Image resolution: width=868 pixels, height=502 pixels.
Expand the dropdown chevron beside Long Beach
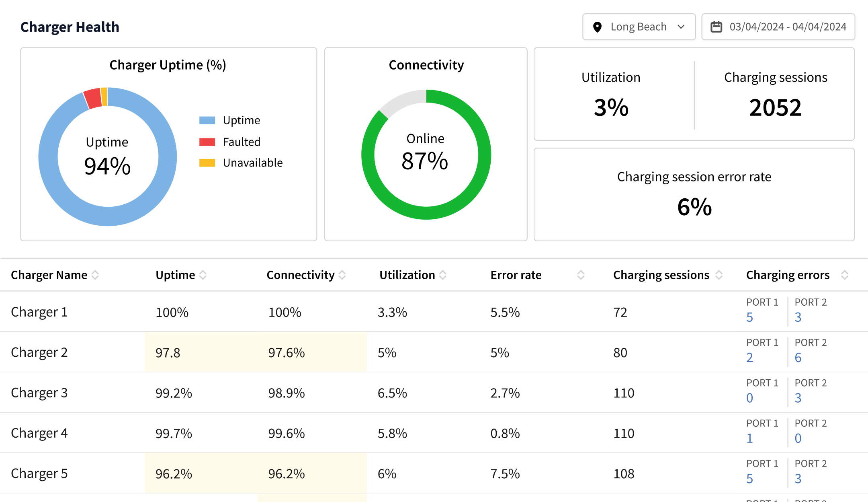click(681, 27)
